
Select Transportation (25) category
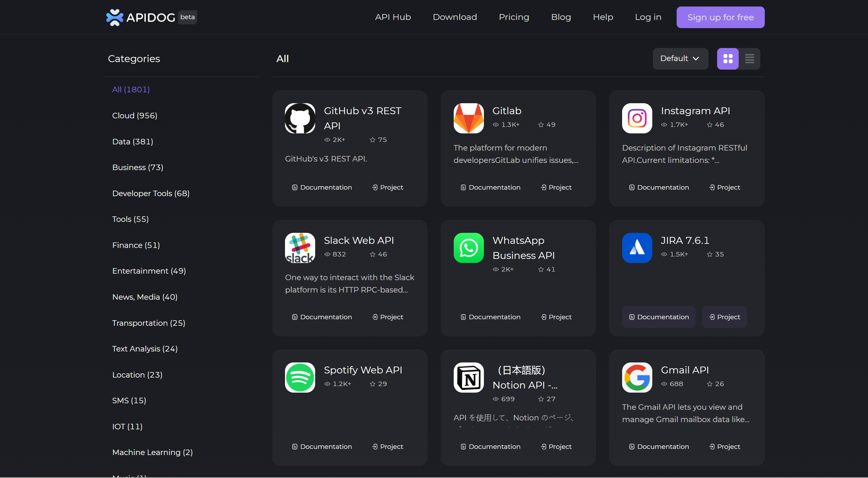point(148,323)
